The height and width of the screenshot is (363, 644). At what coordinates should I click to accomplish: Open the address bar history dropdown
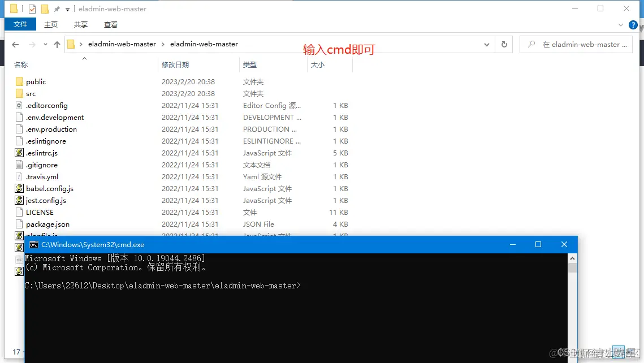(486, 44)
